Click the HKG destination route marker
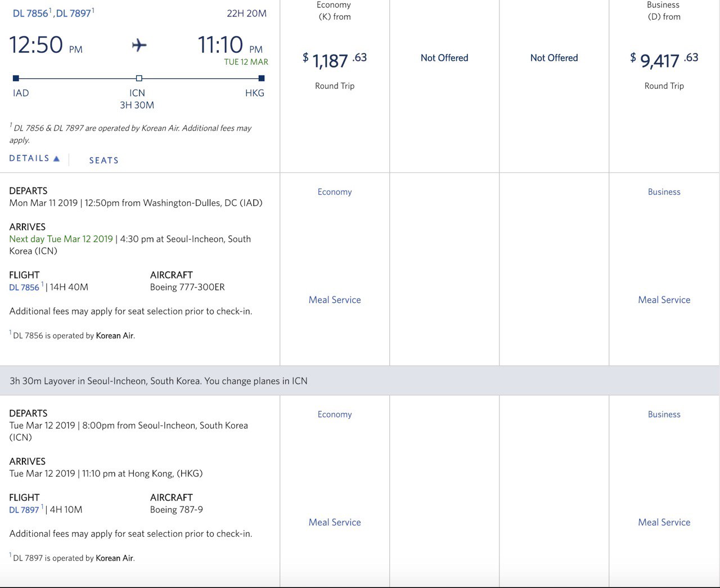720x588 pixels. [x=261, y=78]
